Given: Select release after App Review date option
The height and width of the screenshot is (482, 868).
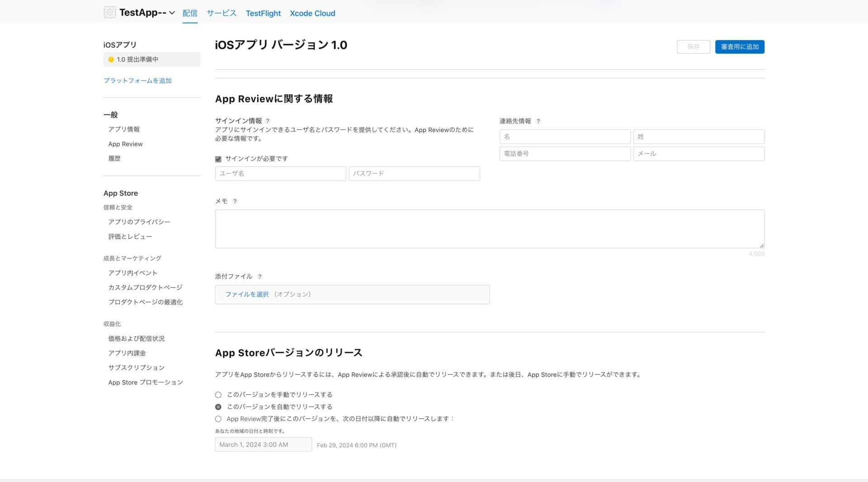Looking at the screenshot, I should 218,419.
